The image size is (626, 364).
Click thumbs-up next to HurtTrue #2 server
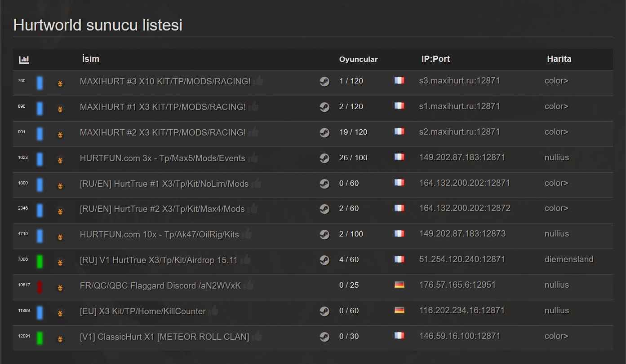coord(253,209)
